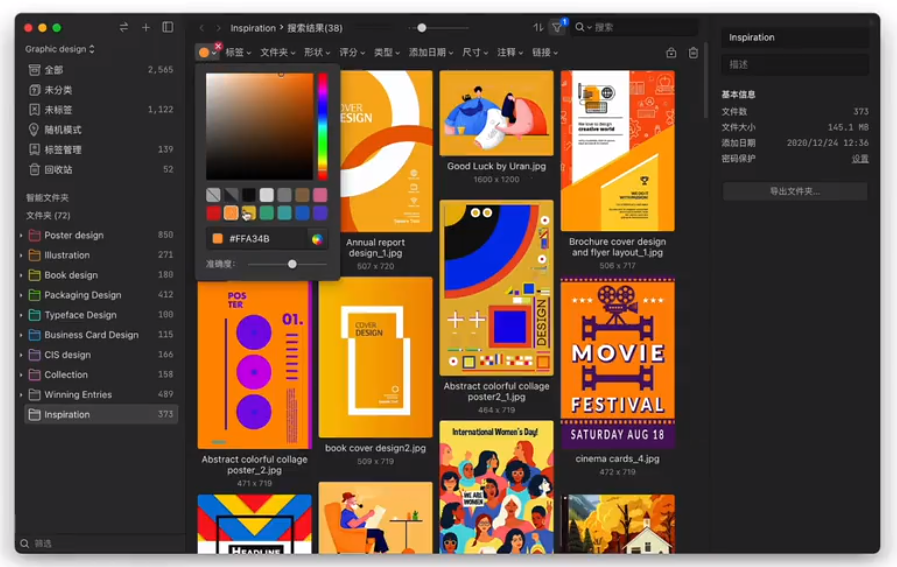This screenshot has height=567, width=897.
Task: Click the switch library arrows icon
Action: point(124,27)
